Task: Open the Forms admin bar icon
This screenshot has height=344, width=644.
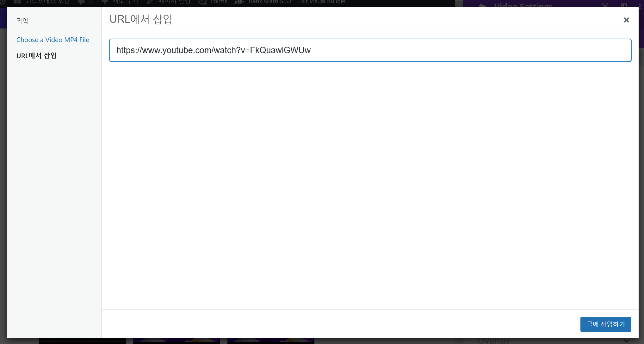Action: click(202, 2)
